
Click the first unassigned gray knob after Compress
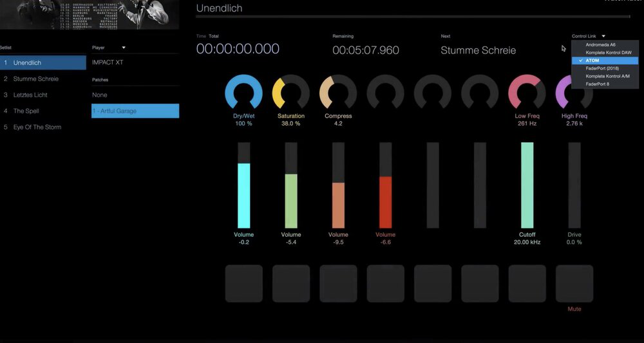(385, 92)
